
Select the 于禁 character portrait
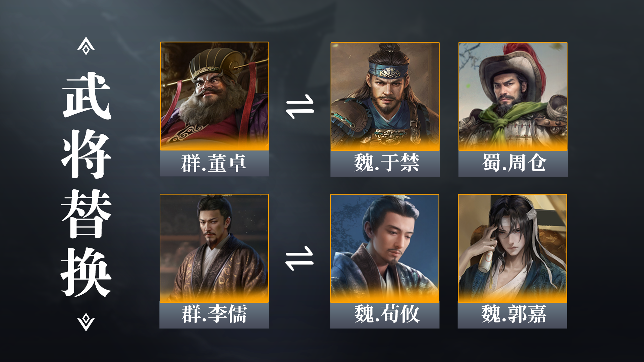coord(385,97)
